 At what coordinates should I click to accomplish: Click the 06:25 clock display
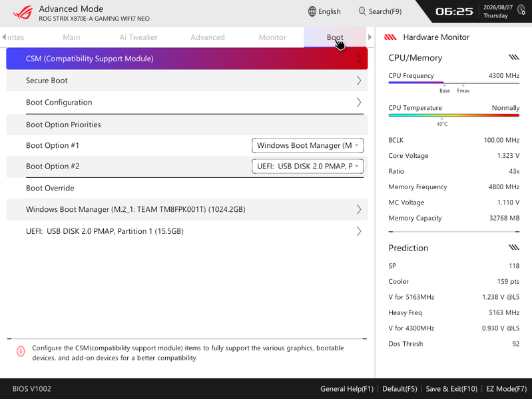tap(454, 11)
